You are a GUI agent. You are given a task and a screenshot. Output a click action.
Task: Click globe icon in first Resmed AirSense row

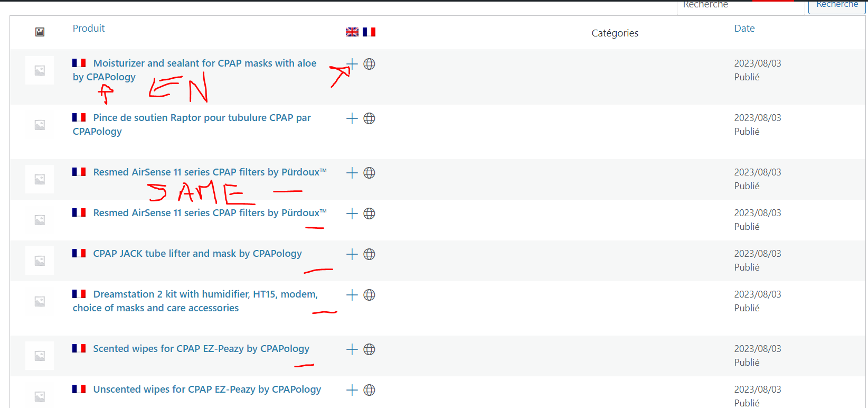(x=370, y=173)
